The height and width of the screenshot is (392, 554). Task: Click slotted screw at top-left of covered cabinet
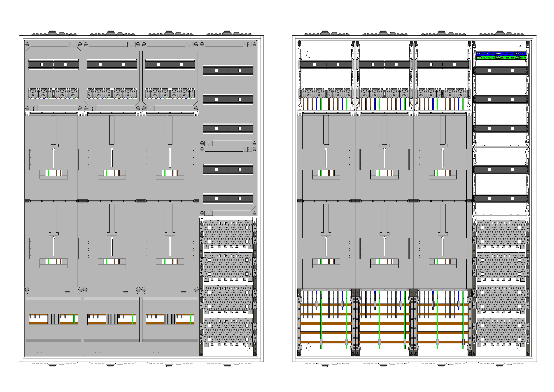click(x=27, y=44)
